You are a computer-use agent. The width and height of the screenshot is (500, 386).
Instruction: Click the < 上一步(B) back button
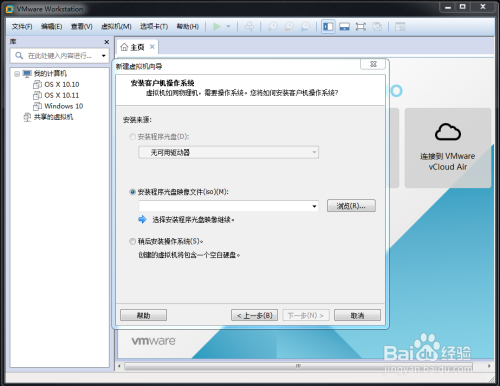pos(254,315)
